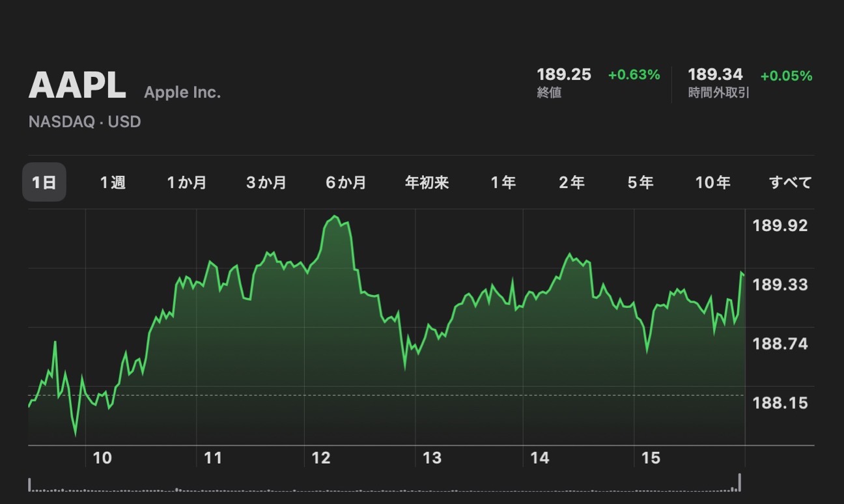
Task: Click the NASDAQ · USD exchange label
Action: [x=85, y=122]
